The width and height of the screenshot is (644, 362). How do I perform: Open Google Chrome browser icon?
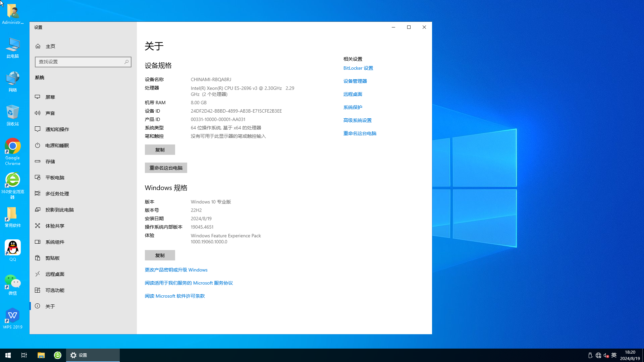click(x=12, y=145)
